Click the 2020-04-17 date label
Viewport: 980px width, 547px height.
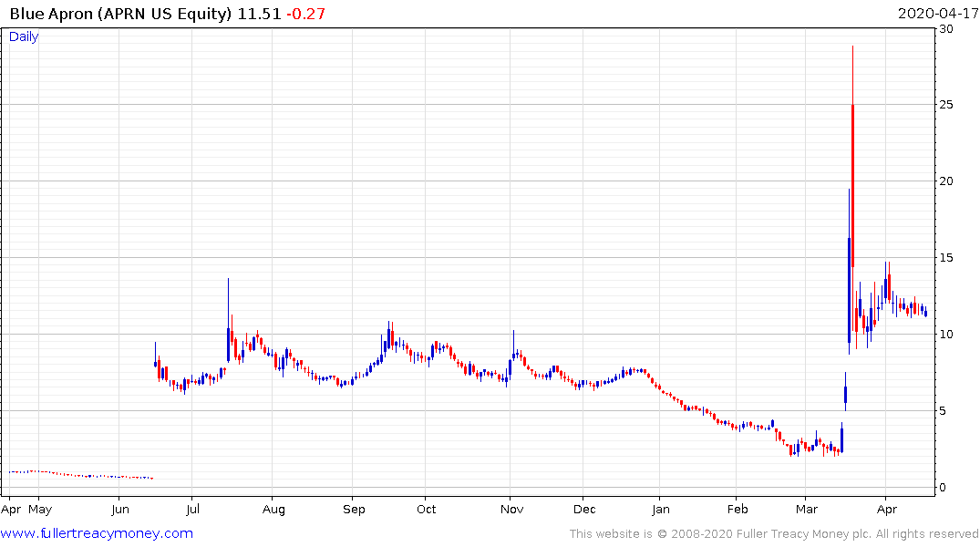click(938, 14)
